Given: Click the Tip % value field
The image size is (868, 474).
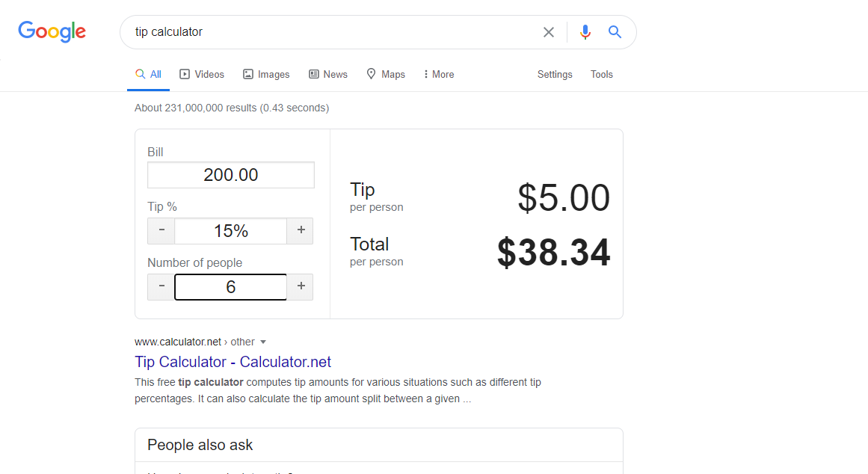Looking at the screenshot, I should (x=231, y=231).
